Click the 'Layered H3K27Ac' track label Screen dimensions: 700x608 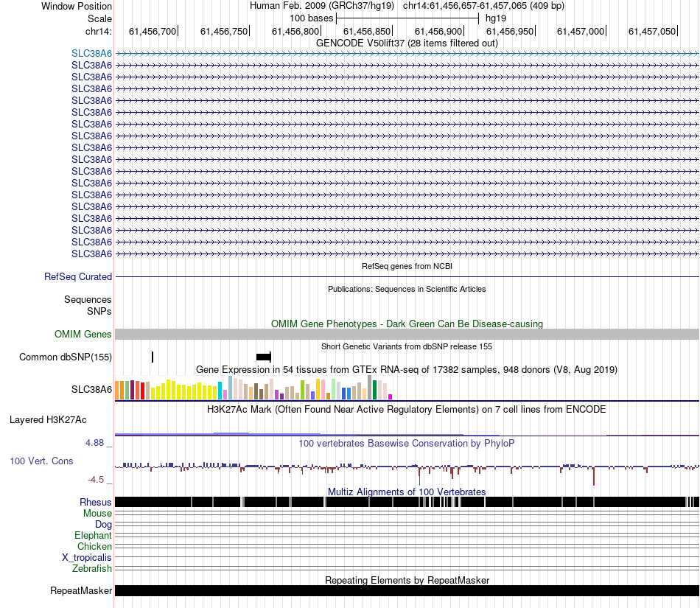tap(48, 419)
